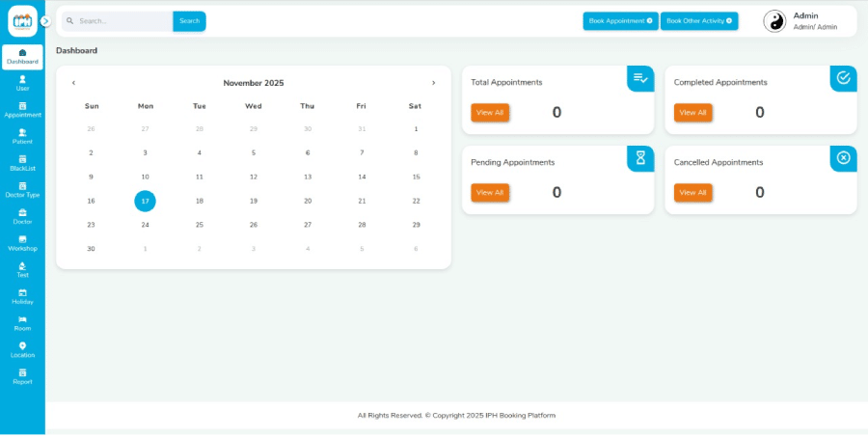Click the IPH logo in top-left

(22, 21)
